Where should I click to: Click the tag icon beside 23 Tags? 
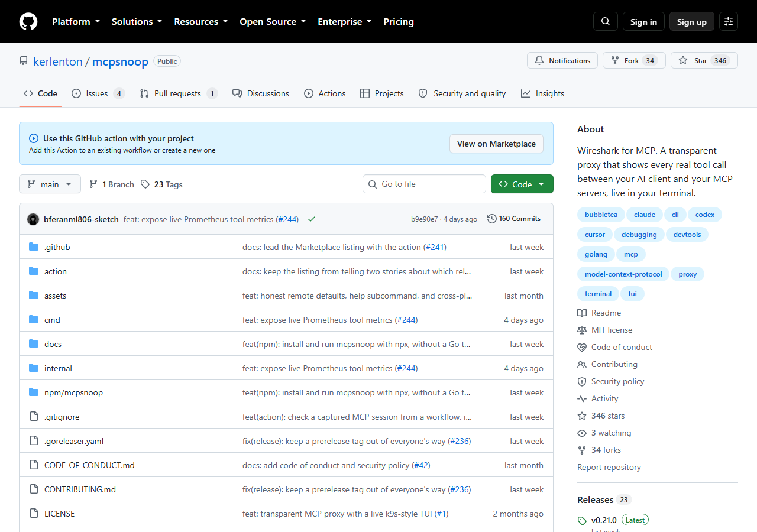point(145,184)
